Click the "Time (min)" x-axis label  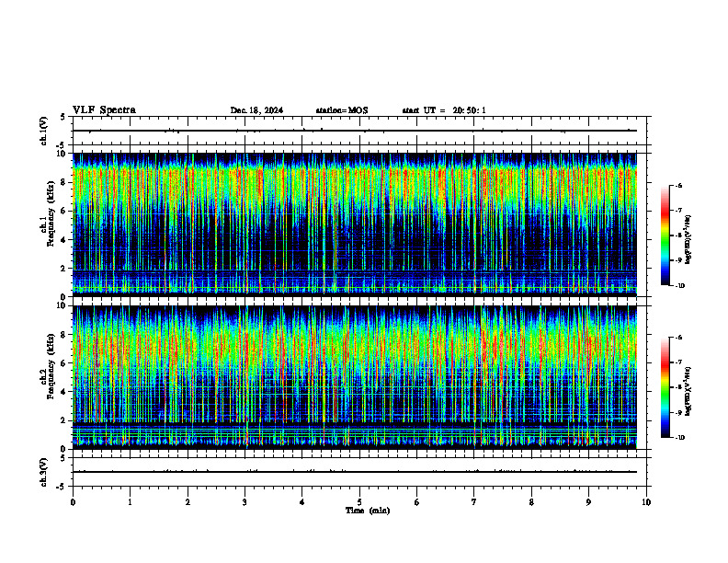point(368,511)
